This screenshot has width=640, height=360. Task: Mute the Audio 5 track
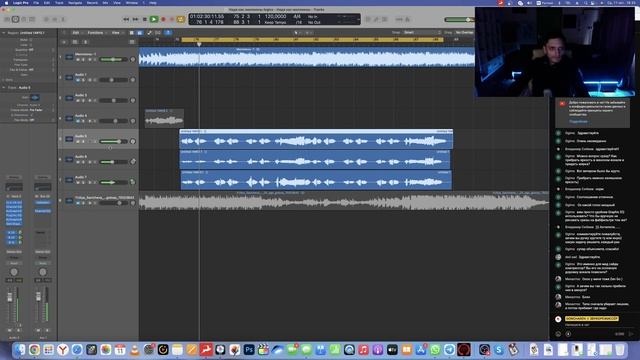click(78, 141)
